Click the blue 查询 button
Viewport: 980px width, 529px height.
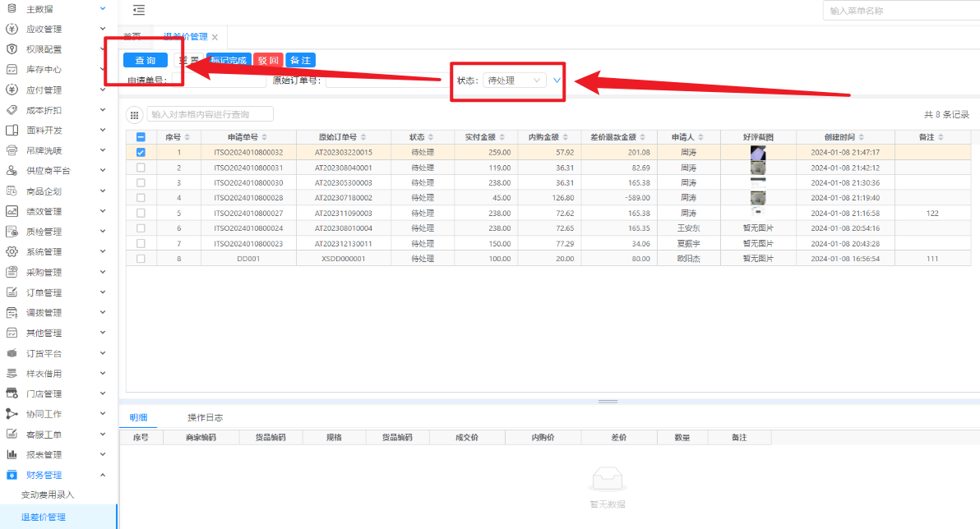[x=146, y=60]
